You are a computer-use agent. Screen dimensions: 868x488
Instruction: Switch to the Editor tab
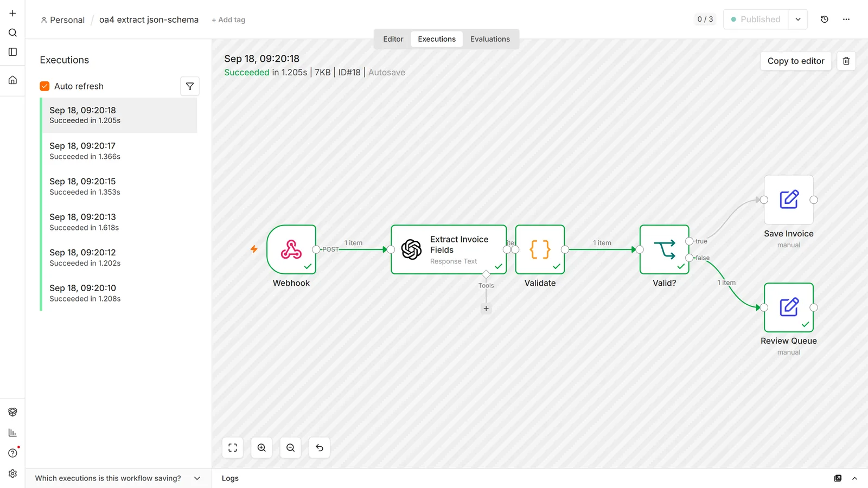click(393, 39)
